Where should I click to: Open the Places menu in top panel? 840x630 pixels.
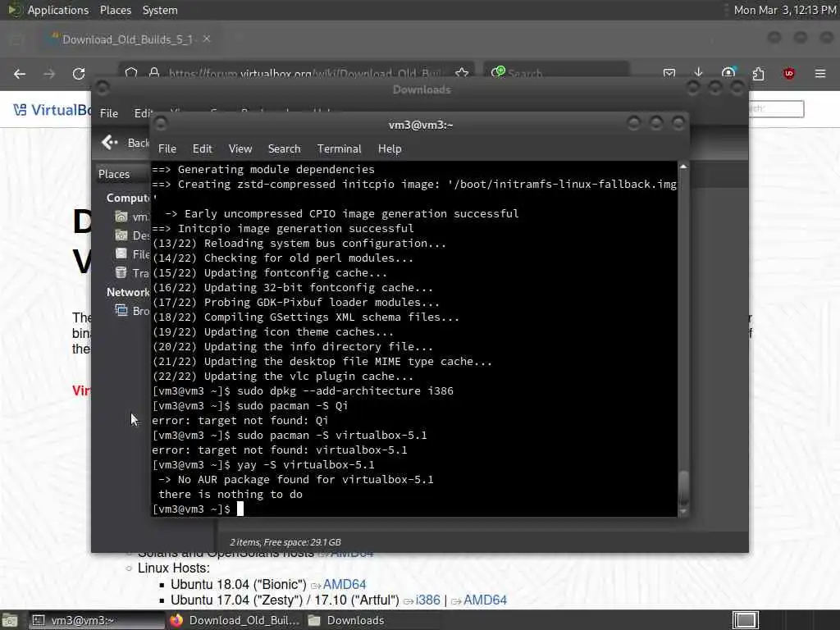115,10
